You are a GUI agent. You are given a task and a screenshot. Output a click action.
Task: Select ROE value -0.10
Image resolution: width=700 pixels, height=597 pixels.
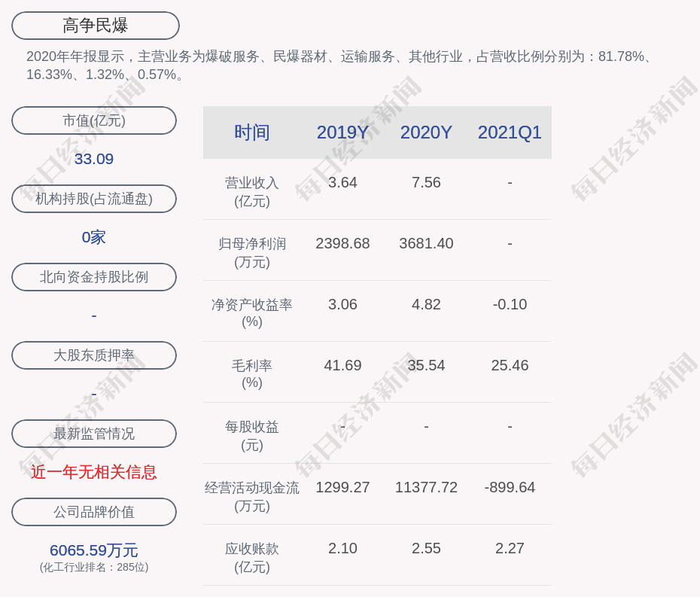click(x=510, y=305)
